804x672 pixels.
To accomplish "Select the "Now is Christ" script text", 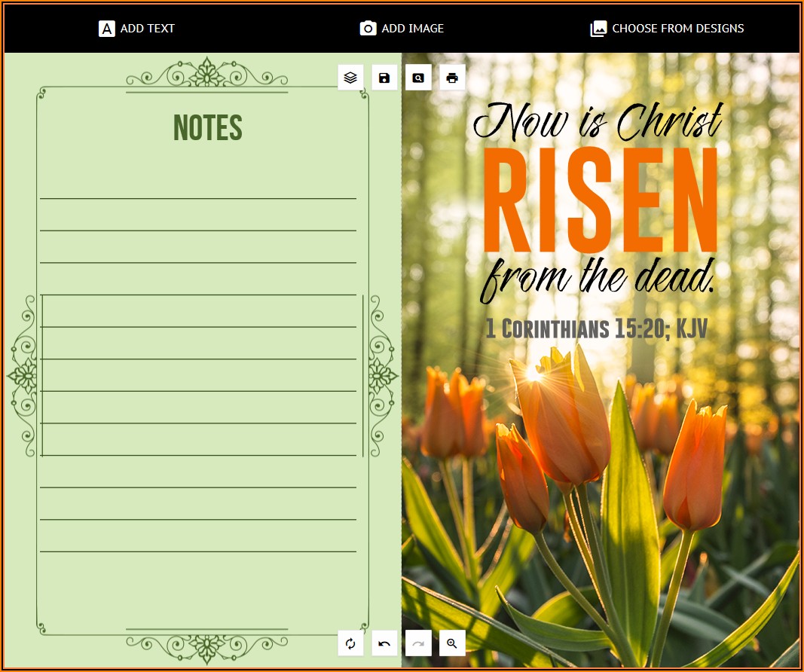I will click(598, 122).
